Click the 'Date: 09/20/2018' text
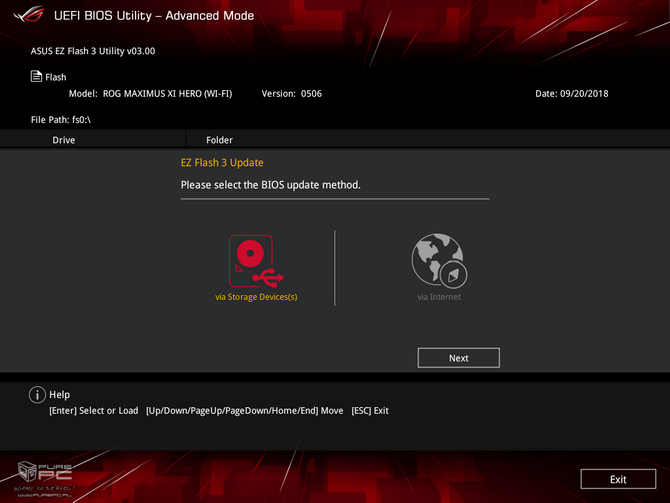 [x=572, y=94]
